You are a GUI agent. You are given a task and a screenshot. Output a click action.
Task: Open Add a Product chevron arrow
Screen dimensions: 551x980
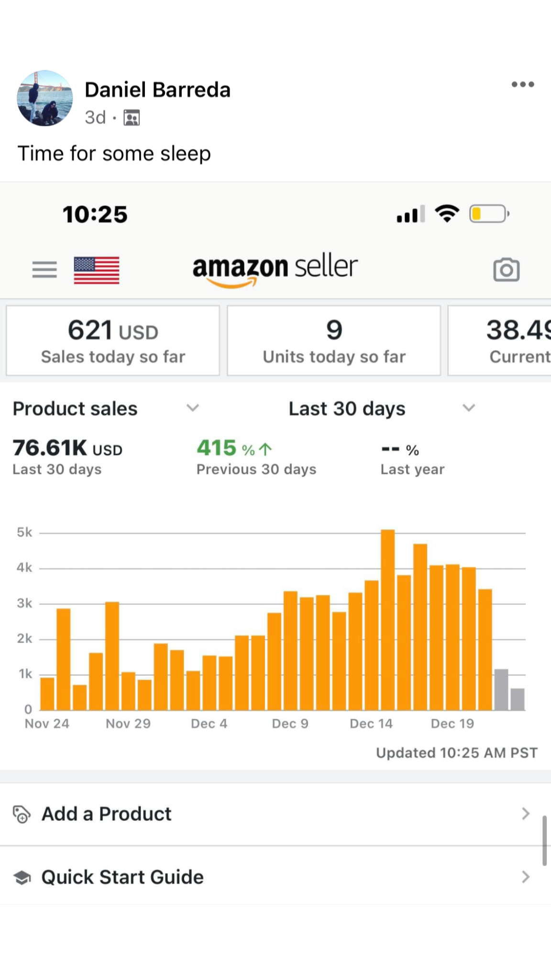pos(526,813)
